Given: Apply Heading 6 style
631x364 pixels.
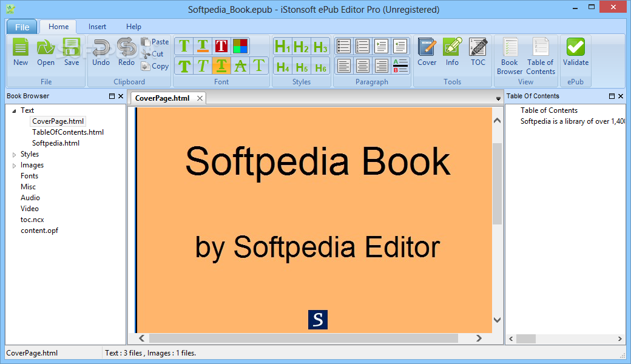Looking at the screenshot, I should (320, 66).
